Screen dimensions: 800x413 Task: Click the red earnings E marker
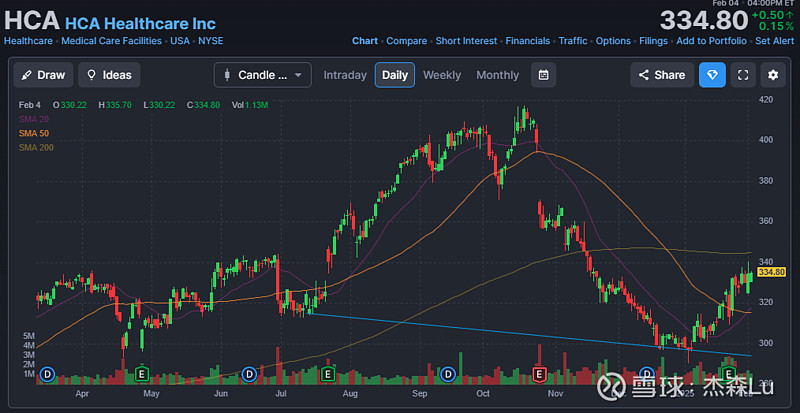(539, 374)
